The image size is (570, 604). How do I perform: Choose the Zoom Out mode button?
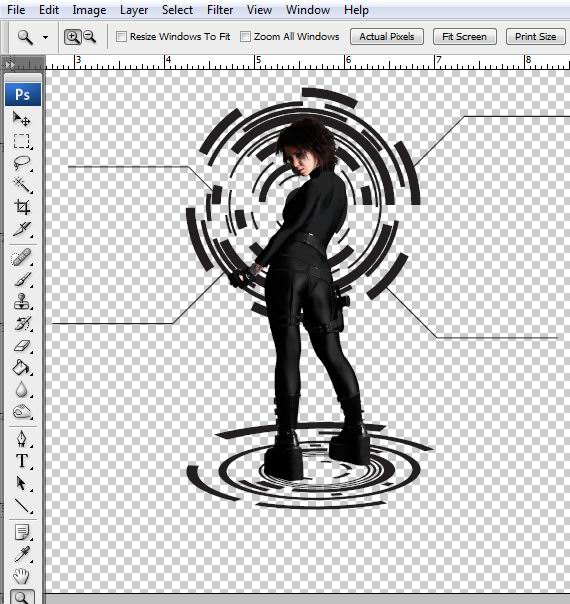90,37
